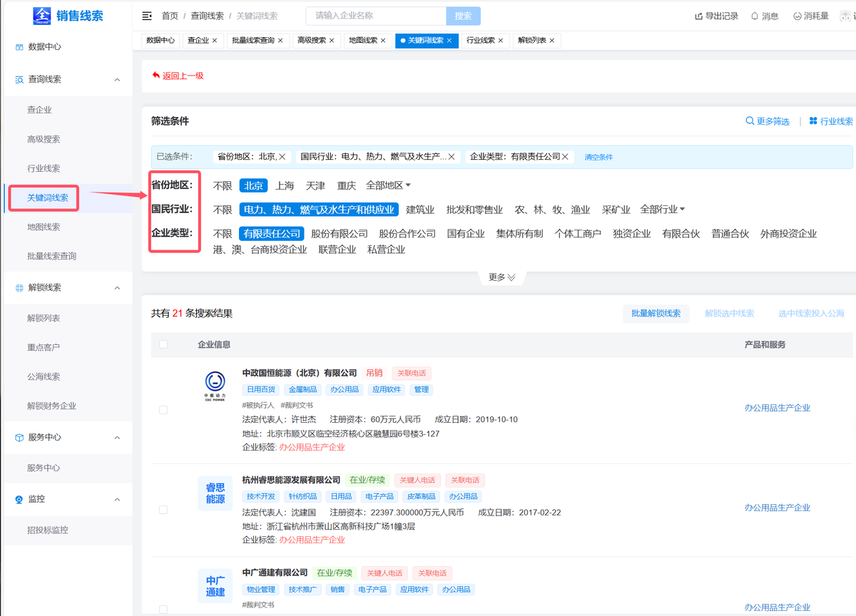The width and height of the screenshot is (856, 616).
Task: Close the 解锁列表 tab
Action: tap(552, 41)
